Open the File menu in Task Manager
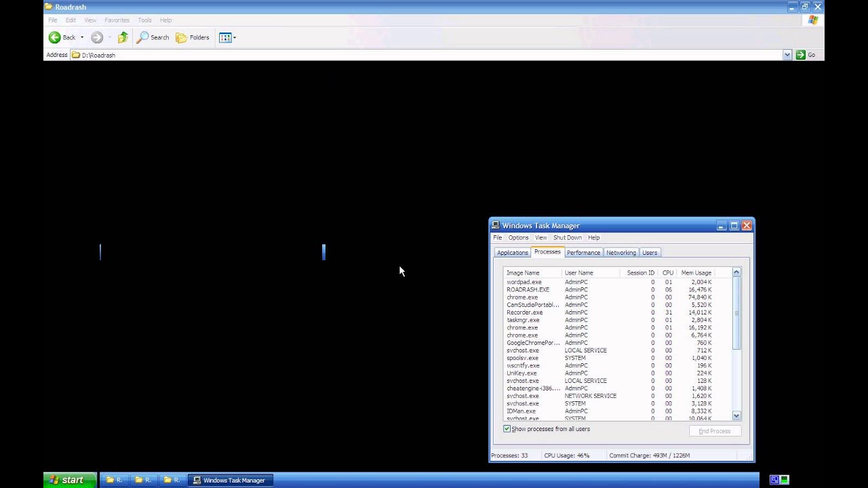This screenshot has height=488, width=868. point(497,238)
